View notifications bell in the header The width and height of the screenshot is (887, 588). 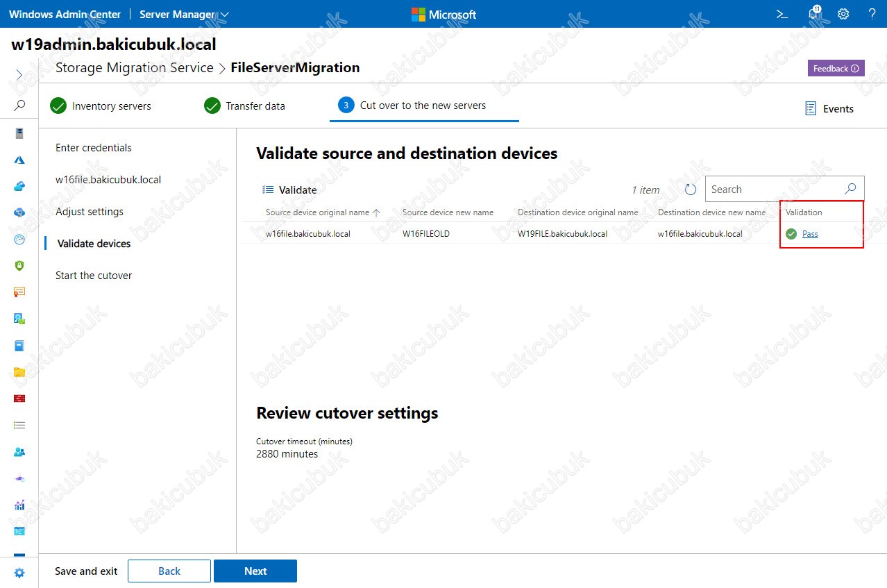[x=814, y=14]
